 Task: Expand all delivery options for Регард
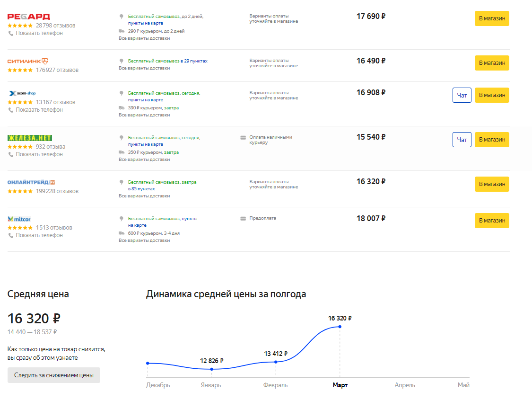point(144,39)
